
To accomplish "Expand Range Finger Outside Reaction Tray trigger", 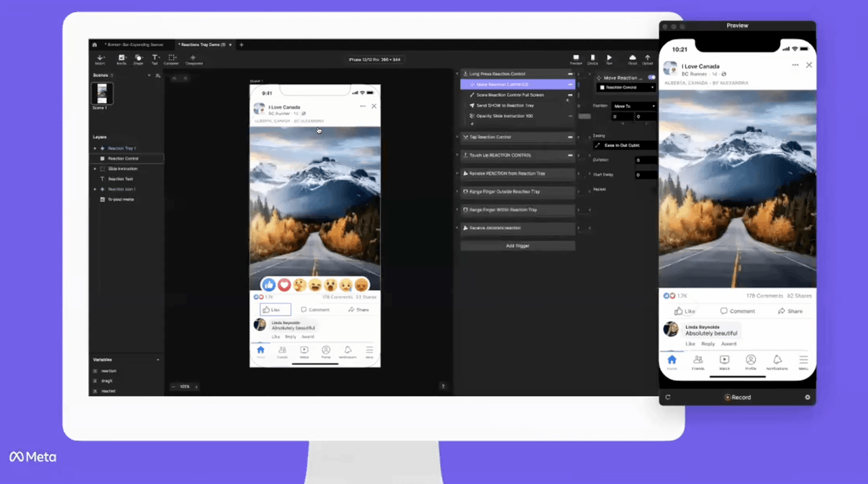I will click(x=457, y=192).
